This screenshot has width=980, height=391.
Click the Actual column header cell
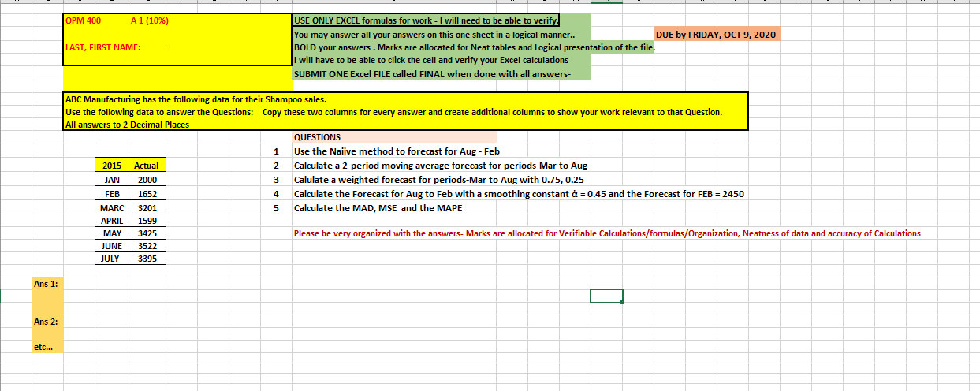click(x=147, y=166)
